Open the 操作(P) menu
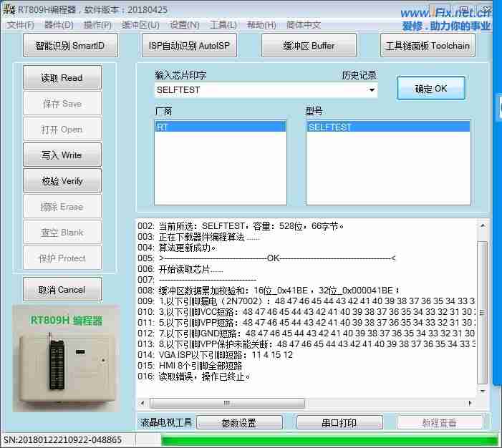 point(97,25)
